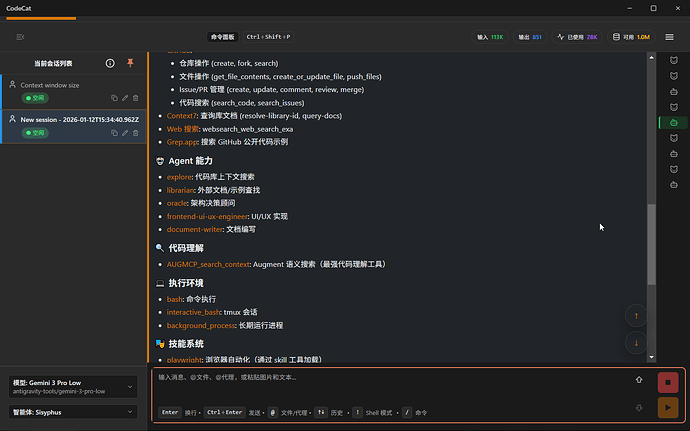Viewport: 690px width, 431px height.
Task: Click the up arrow icon in input box
Action: coord(639,379)
